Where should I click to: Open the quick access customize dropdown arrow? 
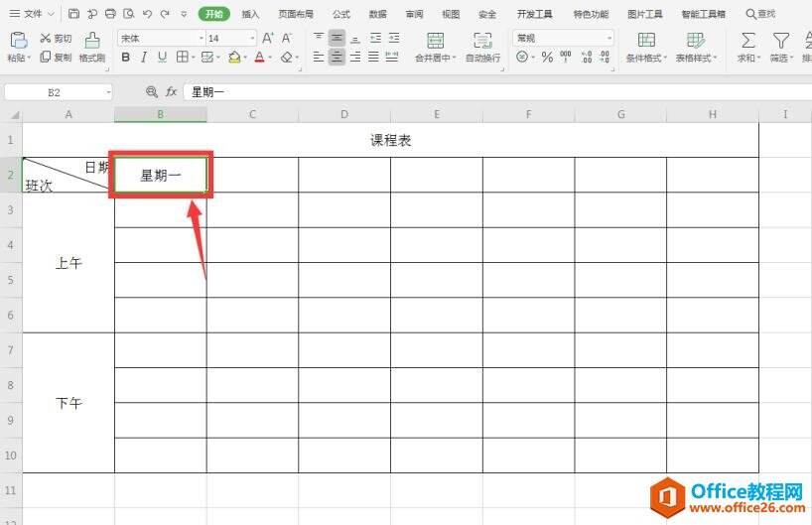click(x=184, y=14)
